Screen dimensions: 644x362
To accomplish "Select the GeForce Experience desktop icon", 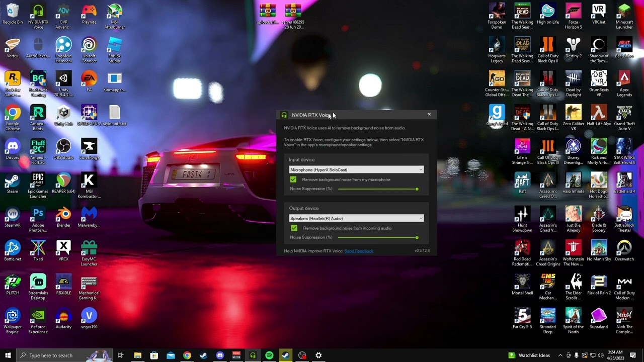I will 38,320.
